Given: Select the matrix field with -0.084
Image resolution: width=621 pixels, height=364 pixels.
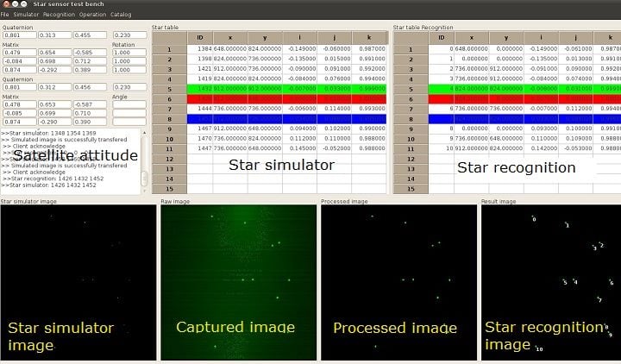Looking at the screenshot, I should coord(19,61).
